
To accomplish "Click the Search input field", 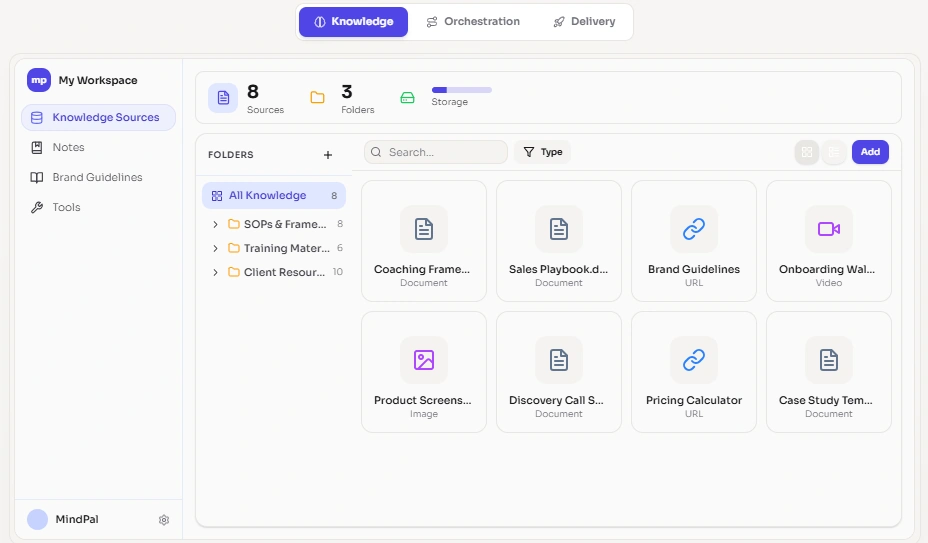I will [x=436, y=152].
